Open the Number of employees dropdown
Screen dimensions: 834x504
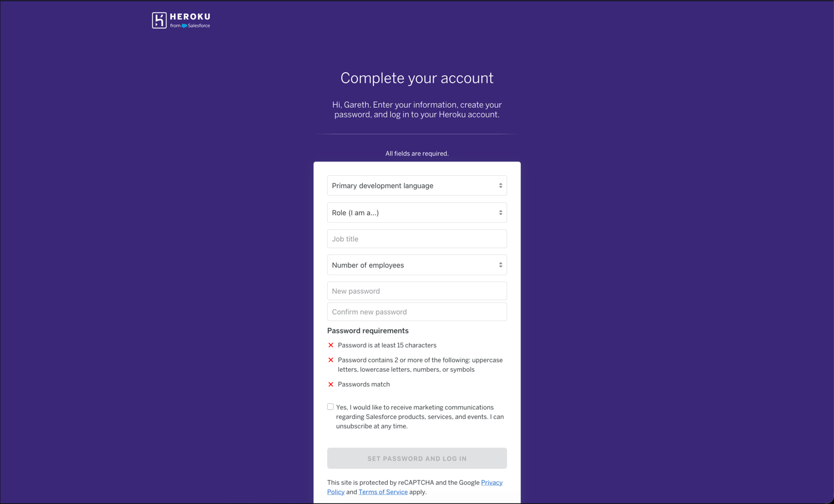417,265
